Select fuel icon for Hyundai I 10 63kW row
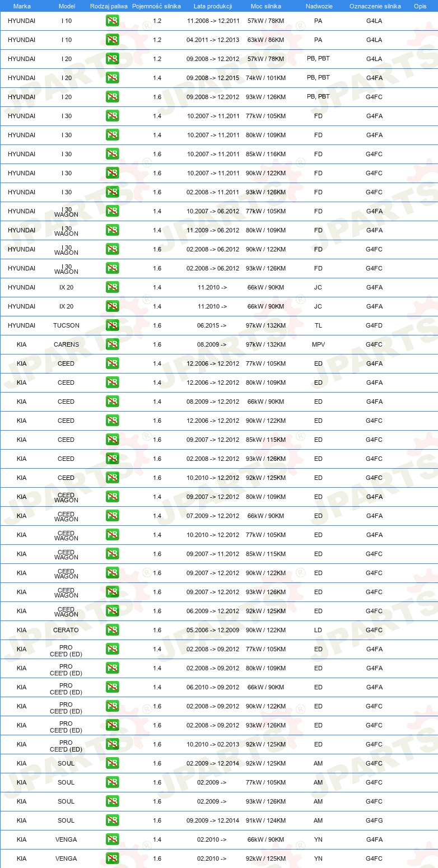The height and width of the screenshot is (868, 438). click(x=112, y=40)
